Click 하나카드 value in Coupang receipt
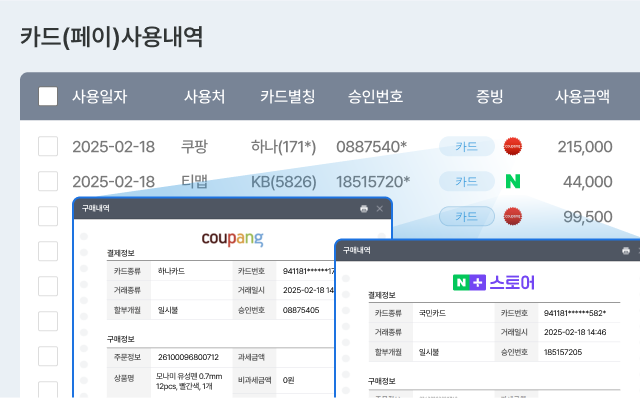This screenshot has width=640, height=398. [171, 271]
